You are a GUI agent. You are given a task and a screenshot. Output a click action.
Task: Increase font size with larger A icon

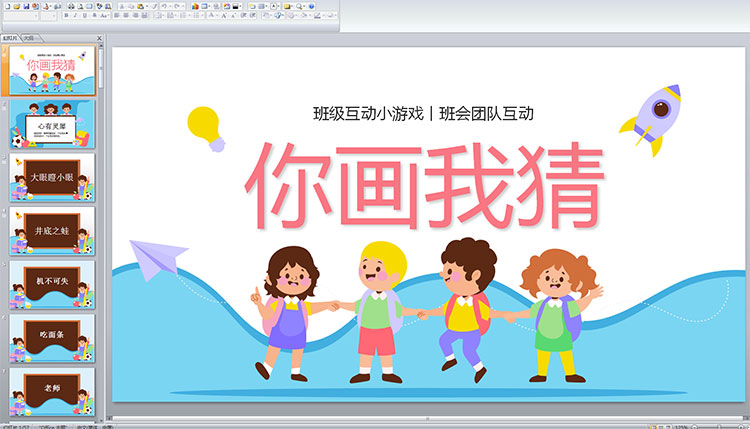[224, 16]
